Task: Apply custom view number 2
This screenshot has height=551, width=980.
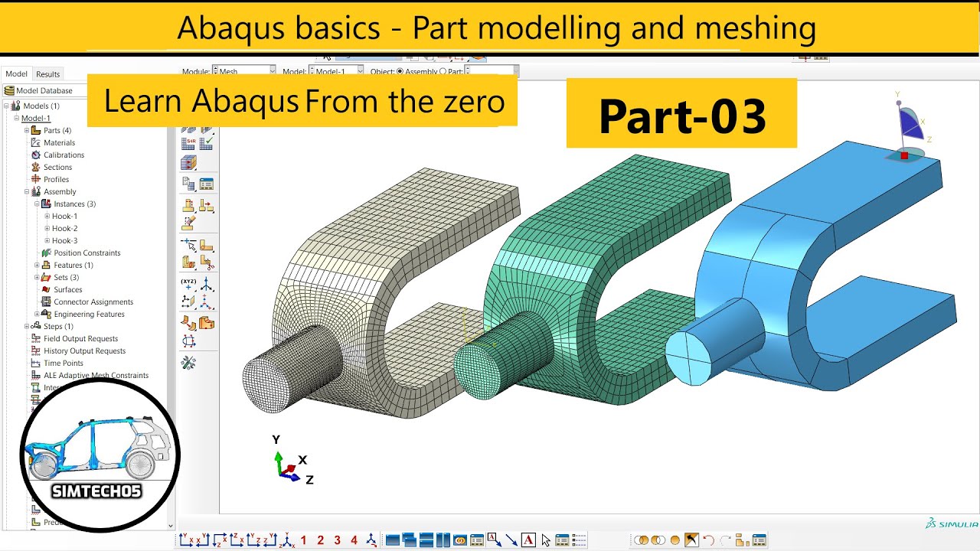Action: tap(320, 540)
